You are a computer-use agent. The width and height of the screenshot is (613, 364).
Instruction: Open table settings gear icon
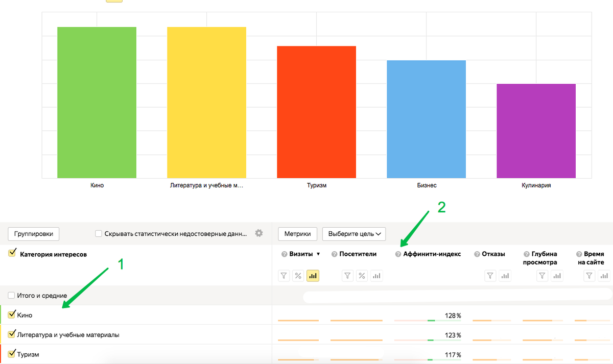click(x=259, y=233)
